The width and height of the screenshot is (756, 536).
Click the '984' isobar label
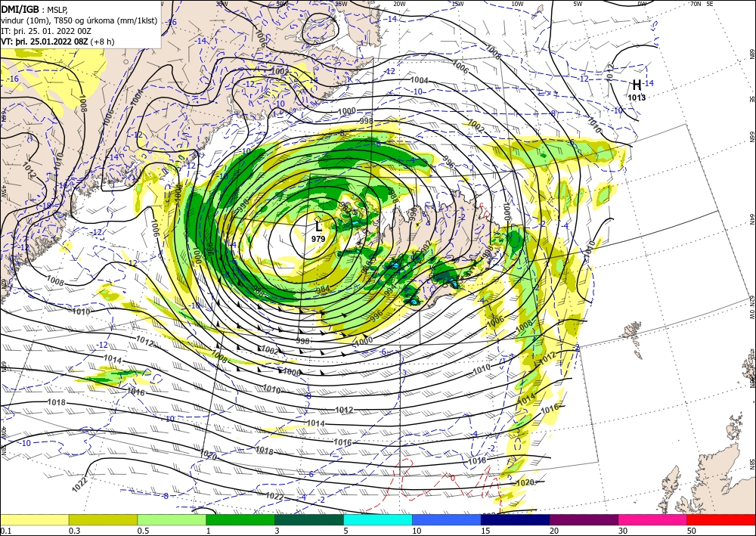pos(323,290)
